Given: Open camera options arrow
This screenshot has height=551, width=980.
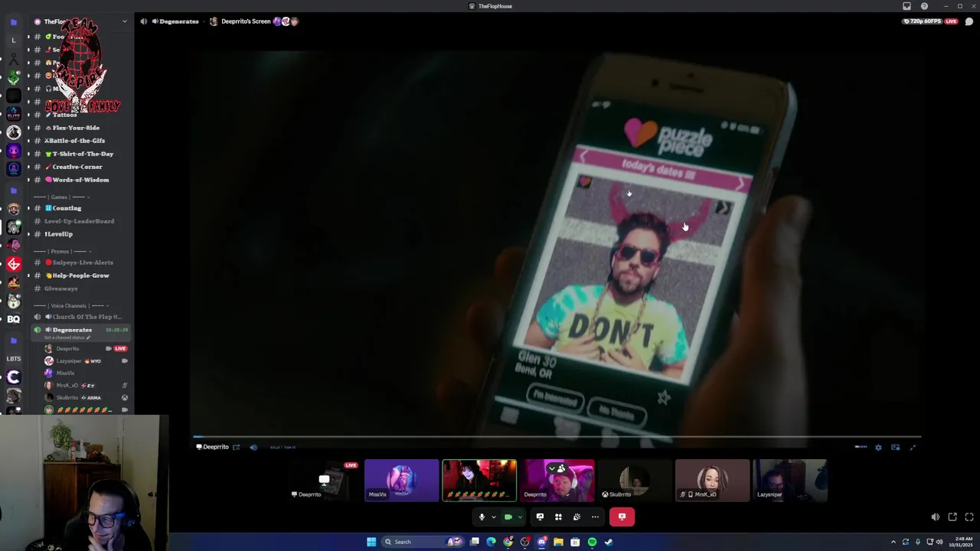Looking at the screenshot, I should pyautogui.click(x=520, y=517).
